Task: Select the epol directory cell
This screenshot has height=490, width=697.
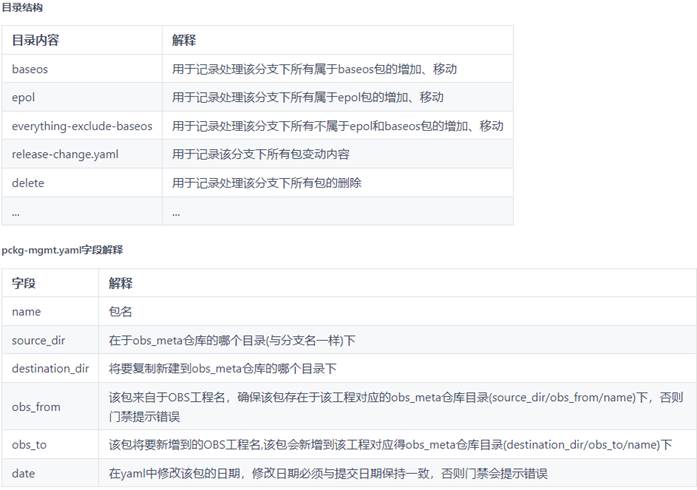Action: click(24, 98)
